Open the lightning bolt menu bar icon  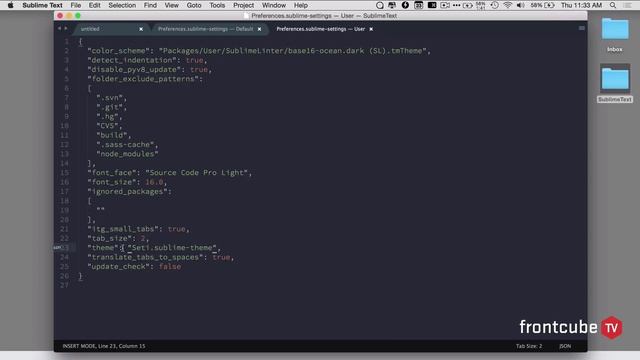click(x=405, y=5)
